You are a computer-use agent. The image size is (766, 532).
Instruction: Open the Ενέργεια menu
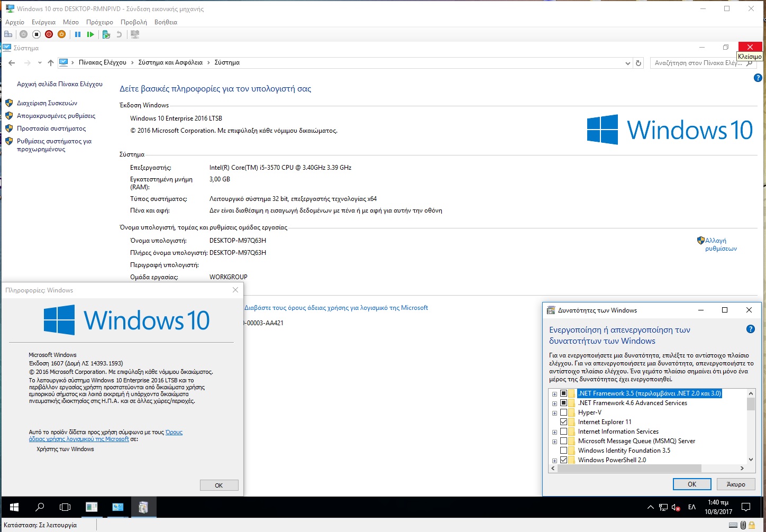43,22
